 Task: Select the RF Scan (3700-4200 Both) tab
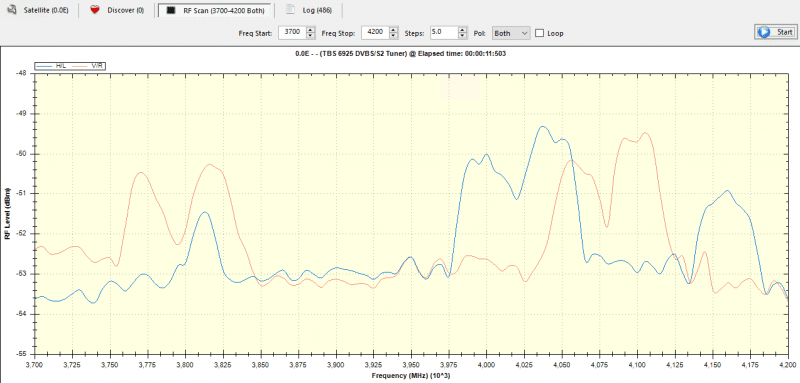pos(214,10)
